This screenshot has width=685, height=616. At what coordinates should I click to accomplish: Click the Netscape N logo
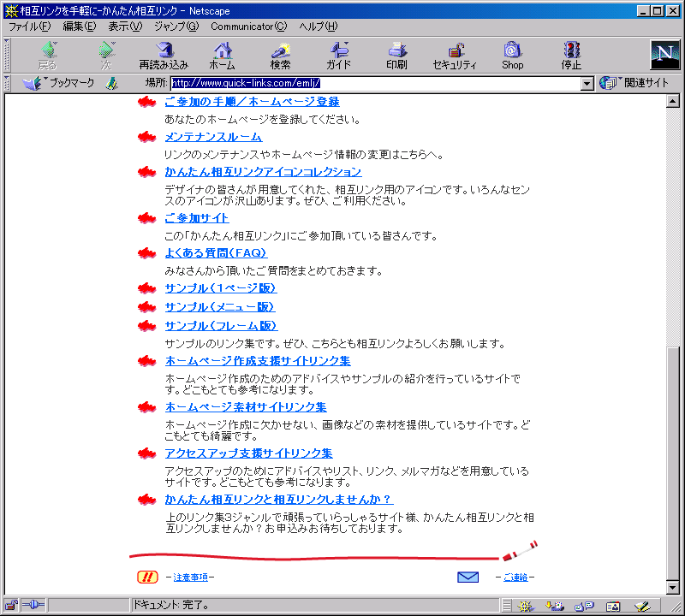coord(665,55)
